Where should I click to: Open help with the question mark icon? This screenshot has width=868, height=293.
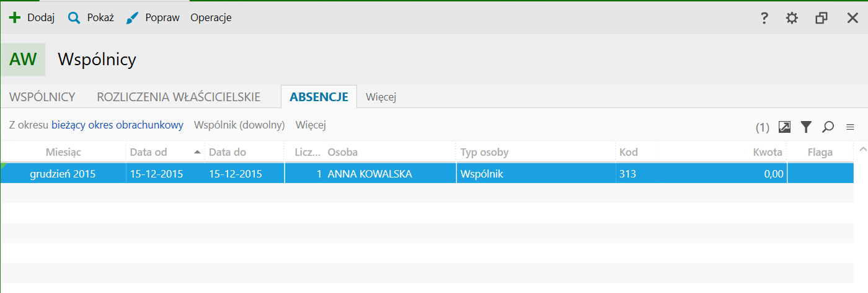pyautogui.click(x=764, y=18)
